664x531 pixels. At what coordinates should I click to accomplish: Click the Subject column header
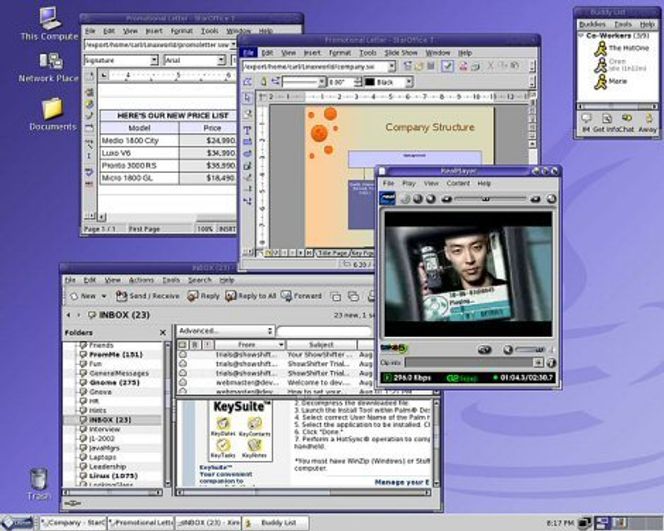point(321,345)
